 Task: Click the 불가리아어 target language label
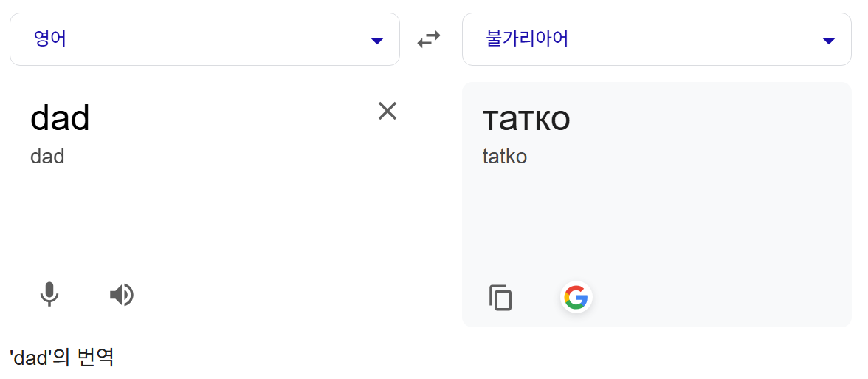click(527, 39)
